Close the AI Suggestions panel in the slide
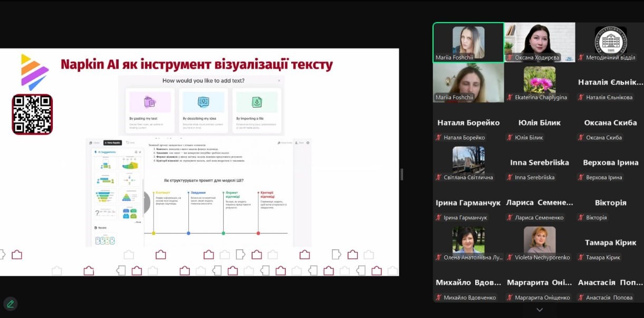Image resolution: width=644 pixels, height=318 pixels. click(140, 152)
